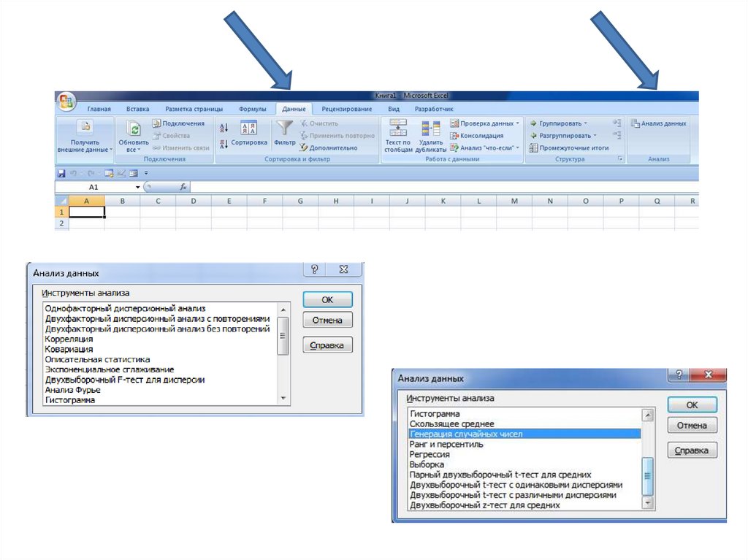The image size is (748, 560).
Task: Click scroll-up arrow in the list with Выборка
Action: pos(648,415)
